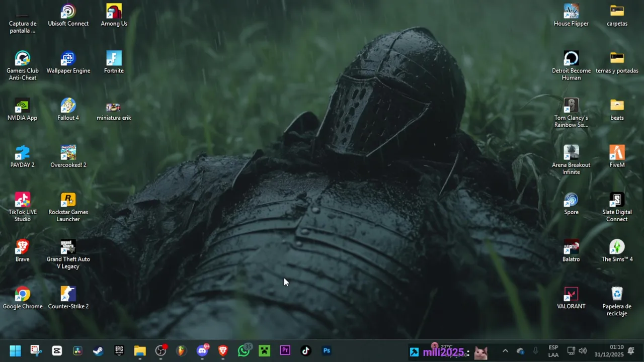Open Epic Games Launcher from taskbar

(119, 351)
